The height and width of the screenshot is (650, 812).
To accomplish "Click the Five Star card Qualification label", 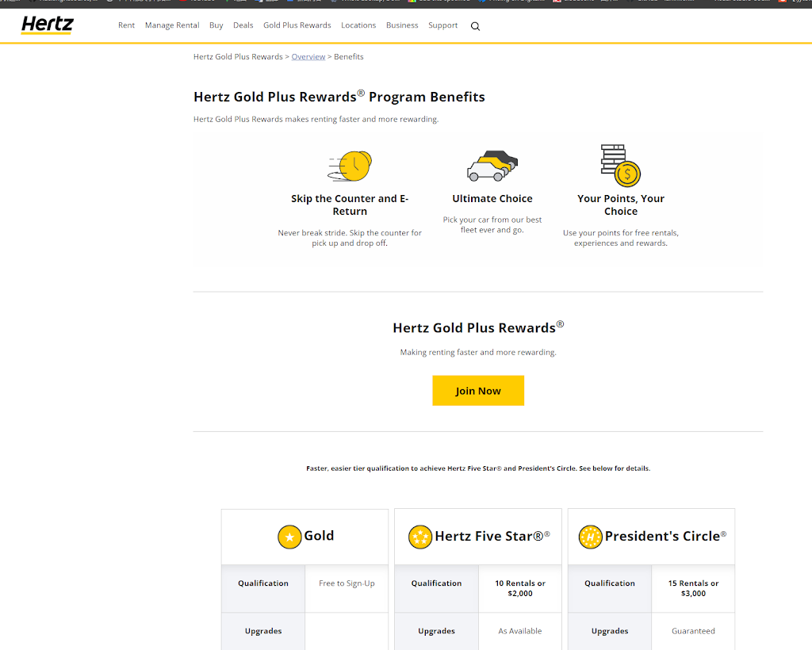I will coord(437,583).
